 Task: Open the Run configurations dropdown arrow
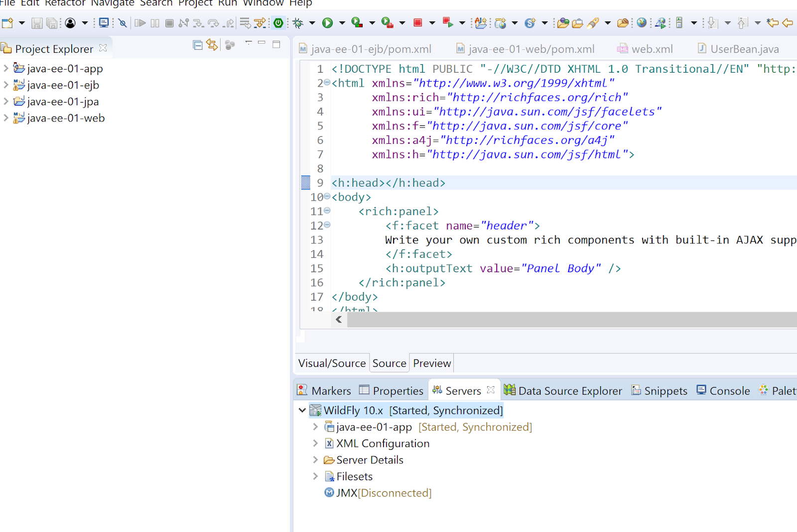point(342,23)
